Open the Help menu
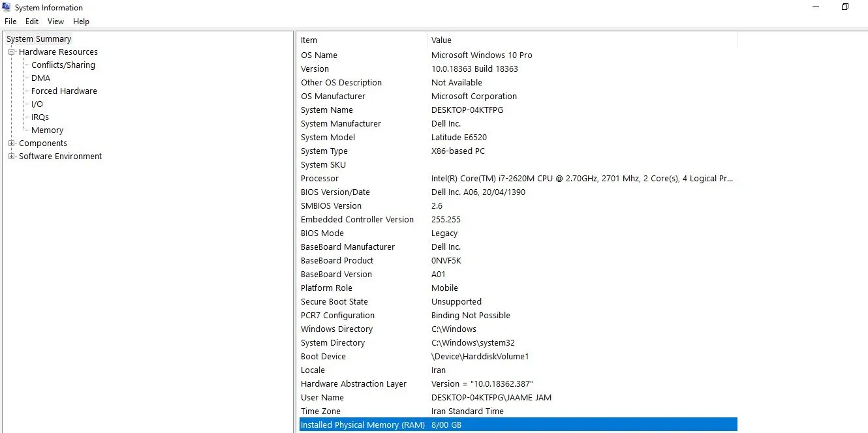868x433 pixels. (x=81, y=22)
